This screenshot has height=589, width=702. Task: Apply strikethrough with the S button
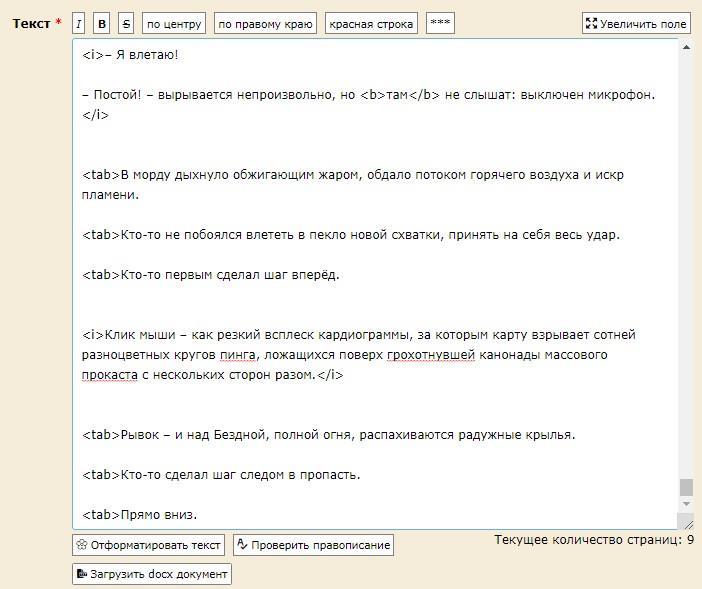coord(126,23)
